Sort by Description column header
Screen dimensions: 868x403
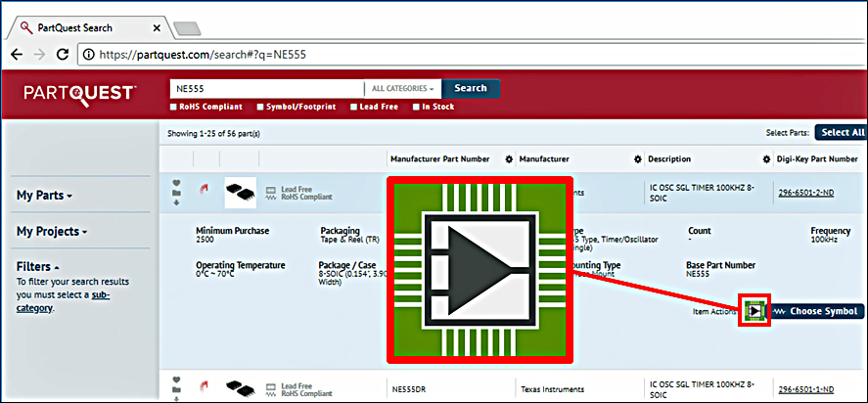tap(669, 158)
